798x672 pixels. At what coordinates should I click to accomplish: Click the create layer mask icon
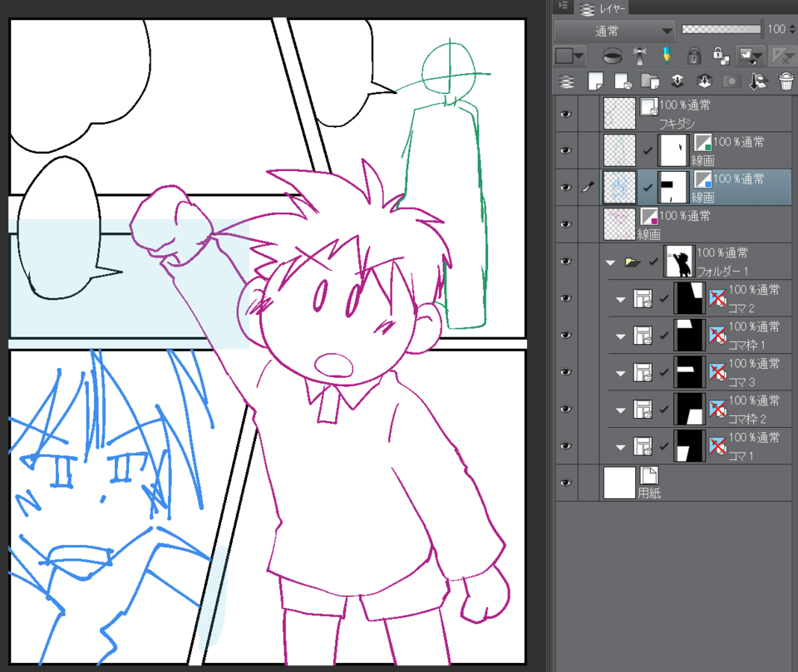click(731, 81)
